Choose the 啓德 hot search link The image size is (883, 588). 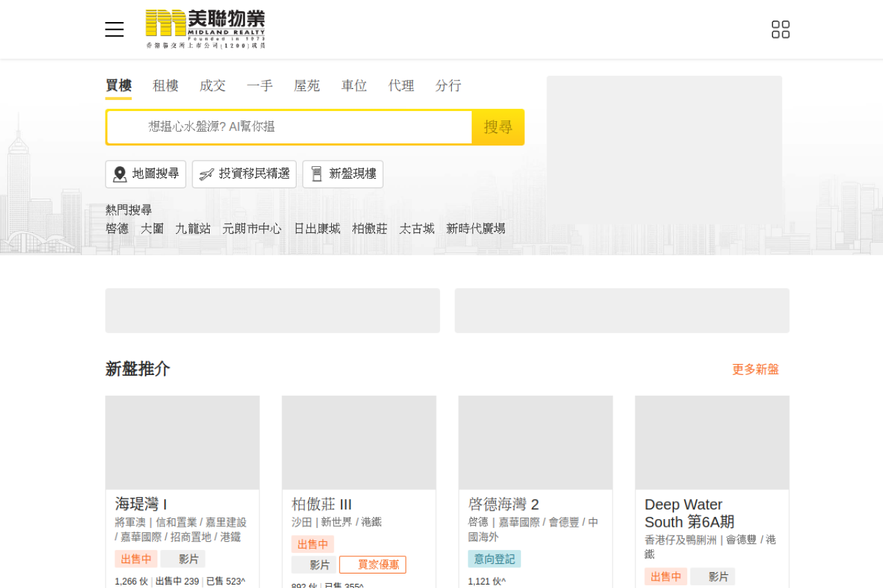(117, 229)
